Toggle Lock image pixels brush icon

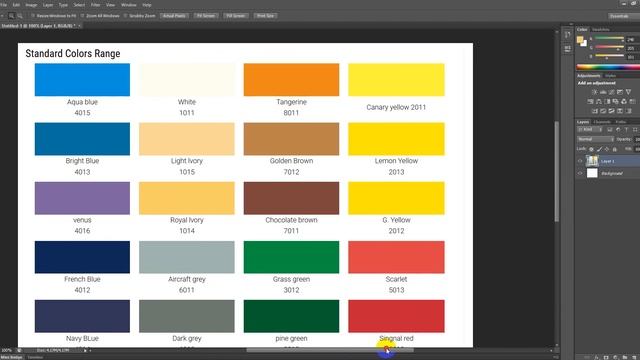[x=599, y=149]
